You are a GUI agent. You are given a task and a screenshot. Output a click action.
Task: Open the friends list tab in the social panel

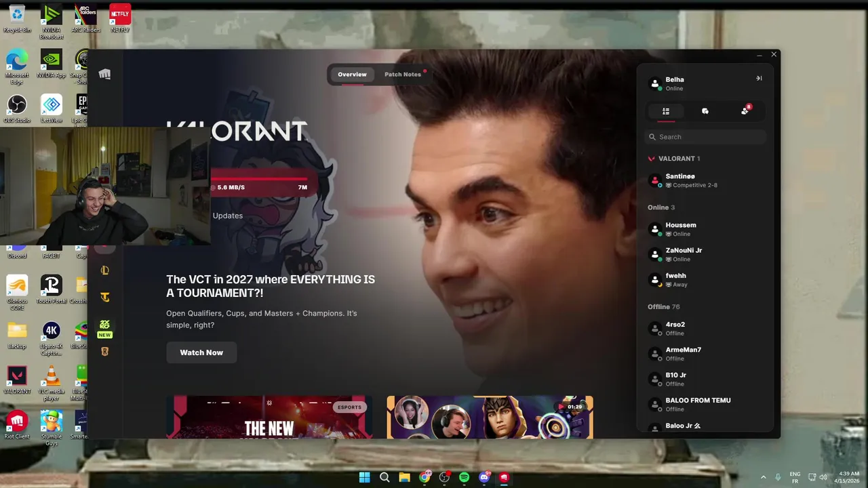pyautogui.click(x=666, y=111)
